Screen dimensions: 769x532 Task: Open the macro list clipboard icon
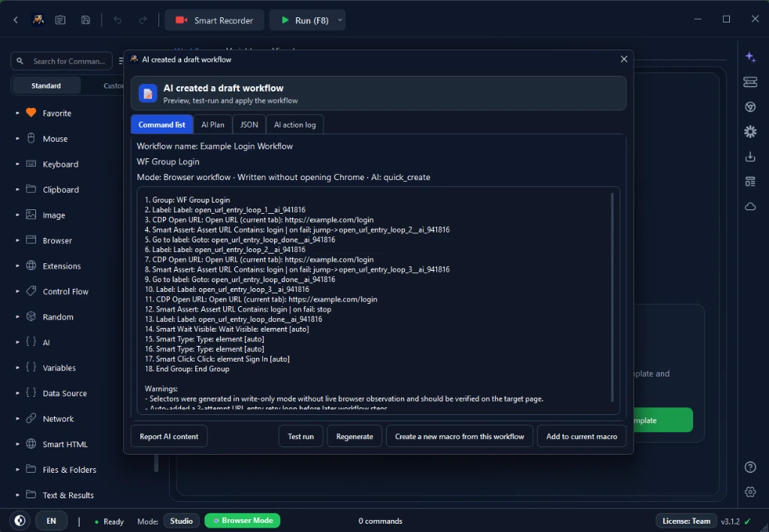[60, 20]
